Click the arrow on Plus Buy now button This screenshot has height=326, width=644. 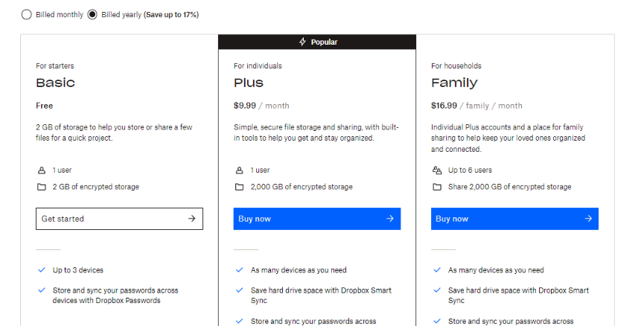(389, 219)
